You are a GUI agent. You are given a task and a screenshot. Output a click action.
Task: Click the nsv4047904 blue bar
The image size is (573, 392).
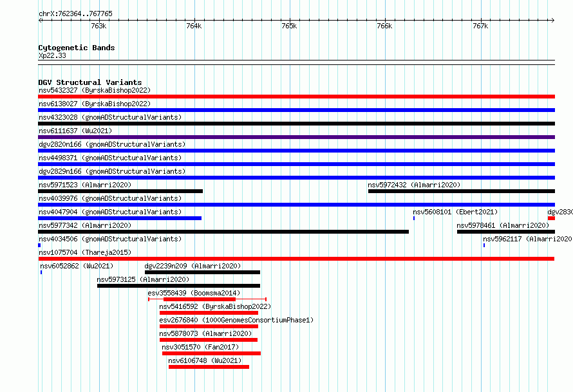pos(120,218)
